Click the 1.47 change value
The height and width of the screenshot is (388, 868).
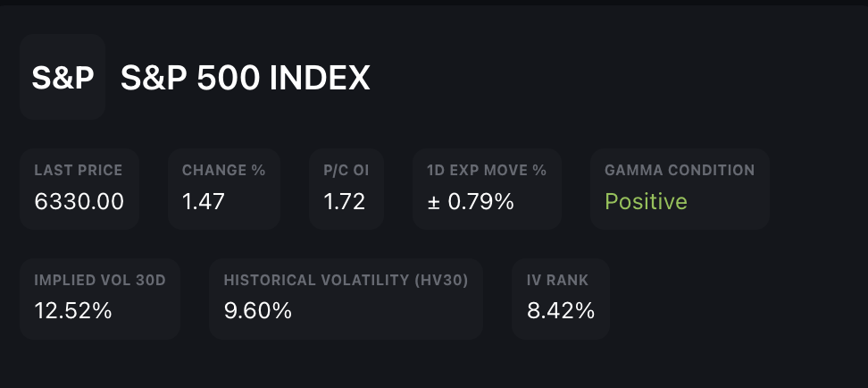(204, 201)
